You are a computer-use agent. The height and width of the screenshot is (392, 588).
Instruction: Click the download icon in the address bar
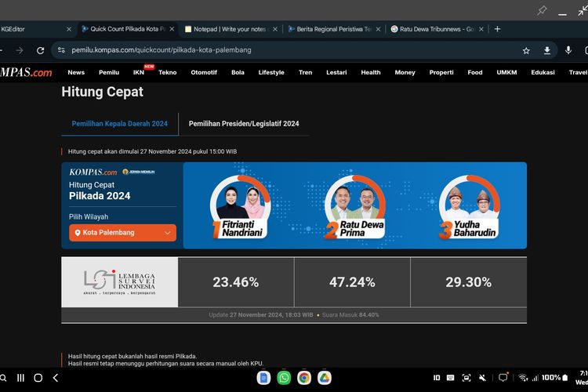pyautogui.click(x=547, y=50)
